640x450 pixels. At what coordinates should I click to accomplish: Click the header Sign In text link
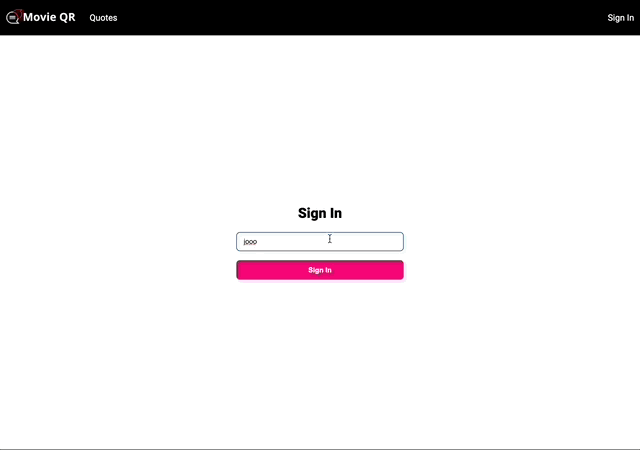(620, 18)
